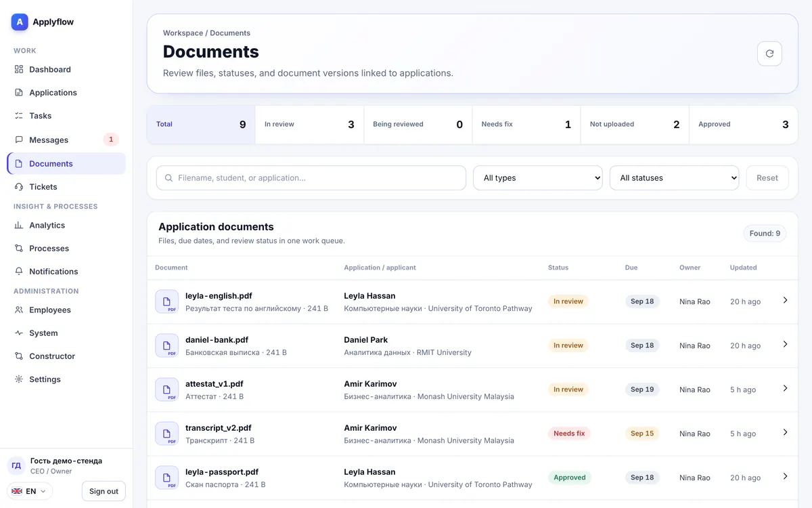Refresh the documents list

[769, 54]
